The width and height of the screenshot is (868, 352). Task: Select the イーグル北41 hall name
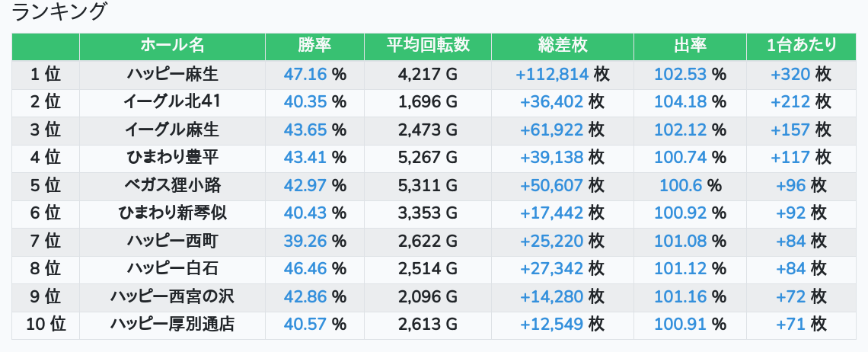coord(172,101)
